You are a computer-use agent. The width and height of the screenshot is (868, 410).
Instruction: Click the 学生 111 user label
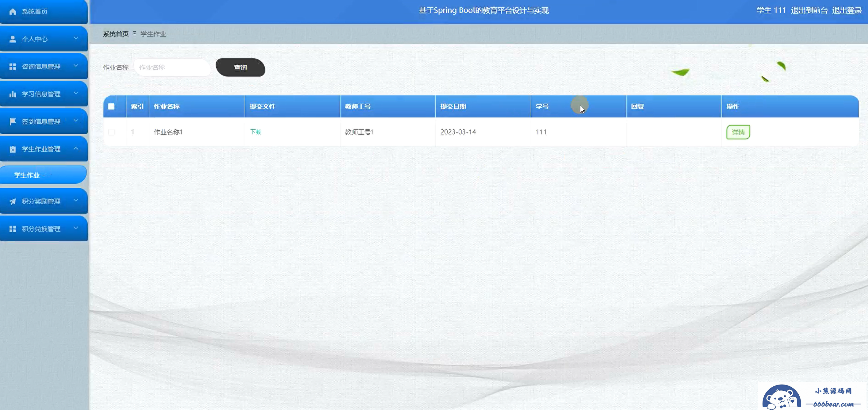click(x=771, y=10)
